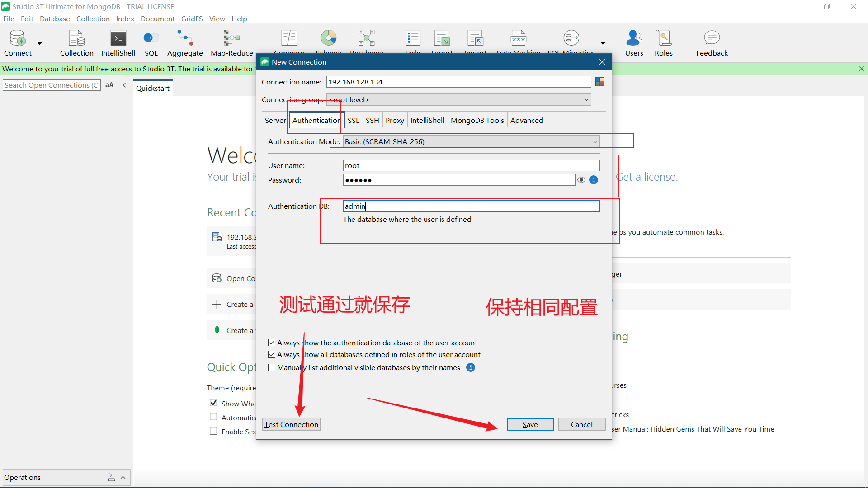Screen dimensions: 868x488
Task: Toggle always show authentication database checkbox
Action: (x=272, y=343)
